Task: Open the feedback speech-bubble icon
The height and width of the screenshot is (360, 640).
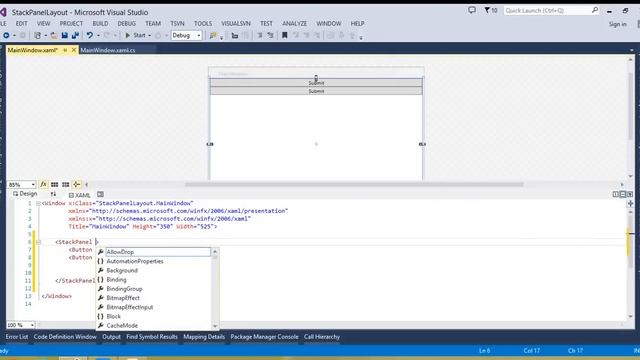Action: coord(472,10)
